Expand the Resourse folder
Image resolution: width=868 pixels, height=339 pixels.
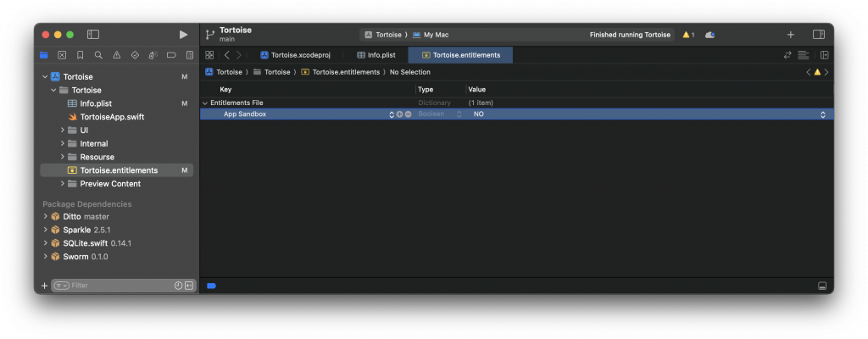[x=63, y=157]
